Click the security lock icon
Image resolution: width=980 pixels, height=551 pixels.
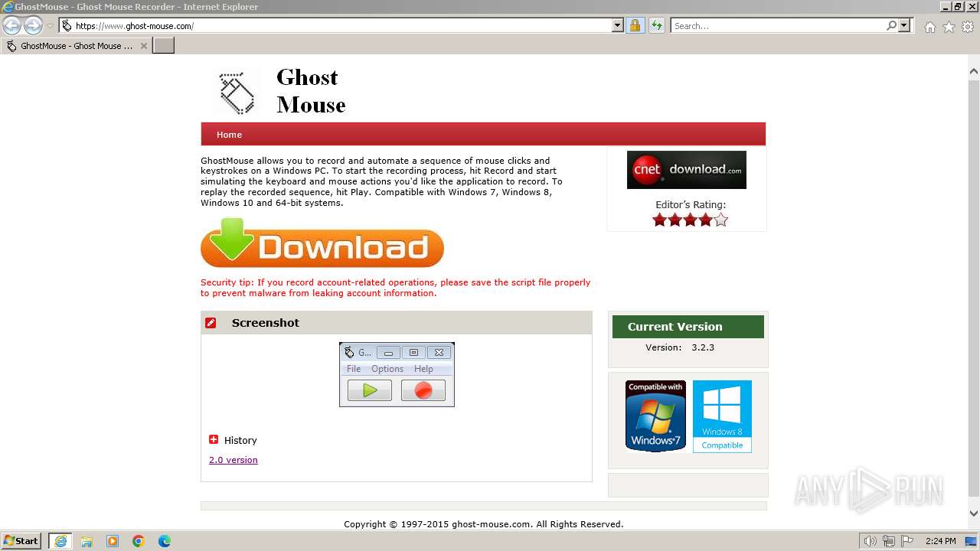635,26
